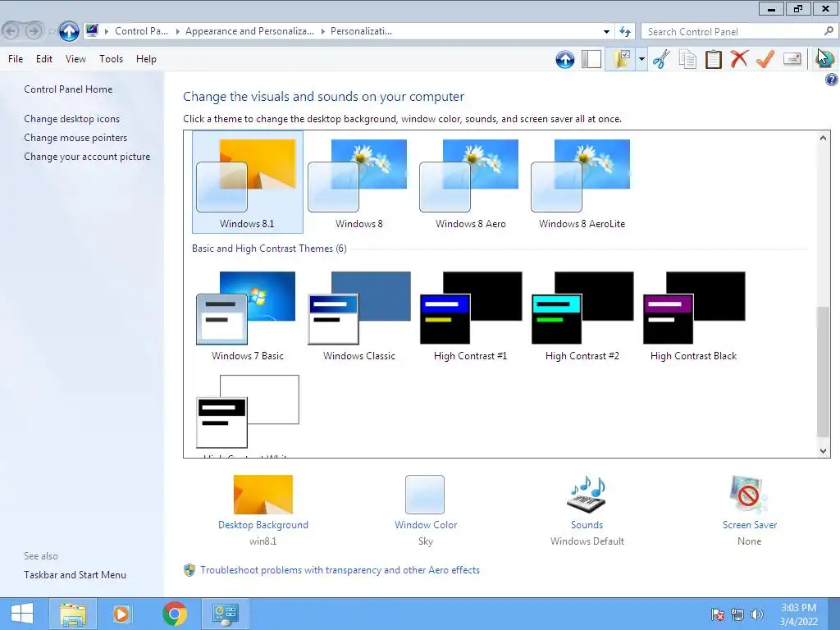Open the address bar history dropdown

click(606, 31)
